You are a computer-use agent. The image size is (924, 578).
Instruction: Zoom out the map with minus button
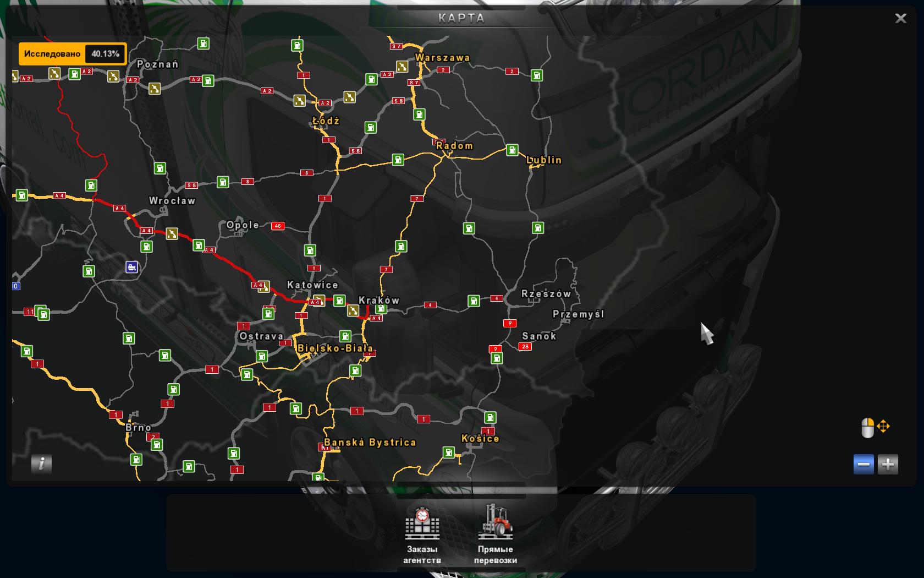864,464
